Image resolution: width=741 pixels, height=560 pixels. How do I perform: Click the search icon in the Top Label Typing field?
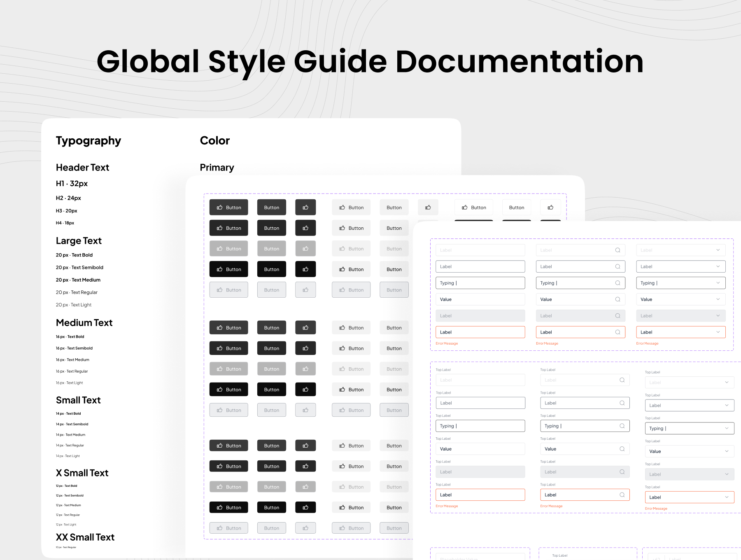[x=622, y=426]
